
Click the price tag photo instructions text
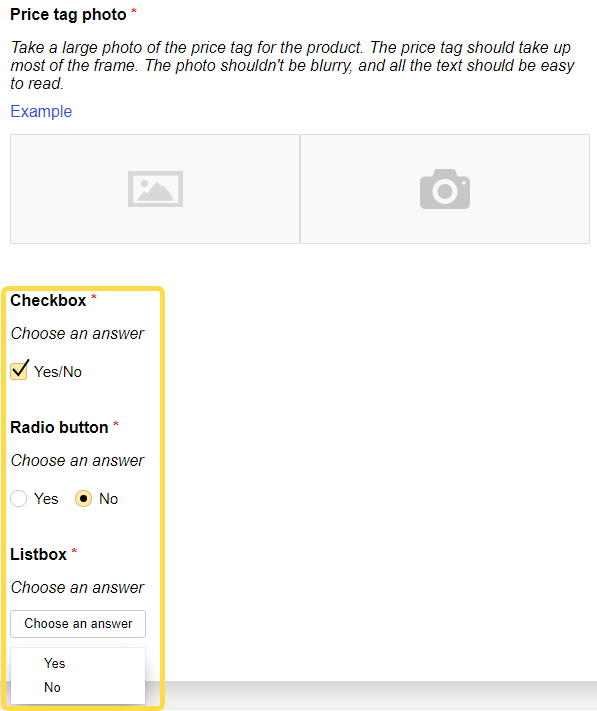[292, 65]
